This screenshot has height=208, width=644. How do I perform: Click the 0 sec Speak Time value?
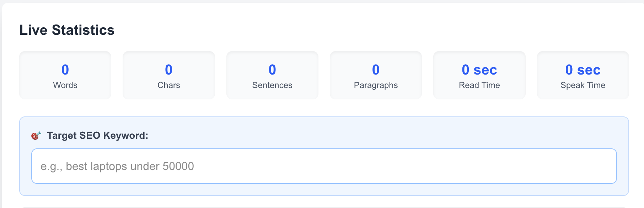(583, 70)
